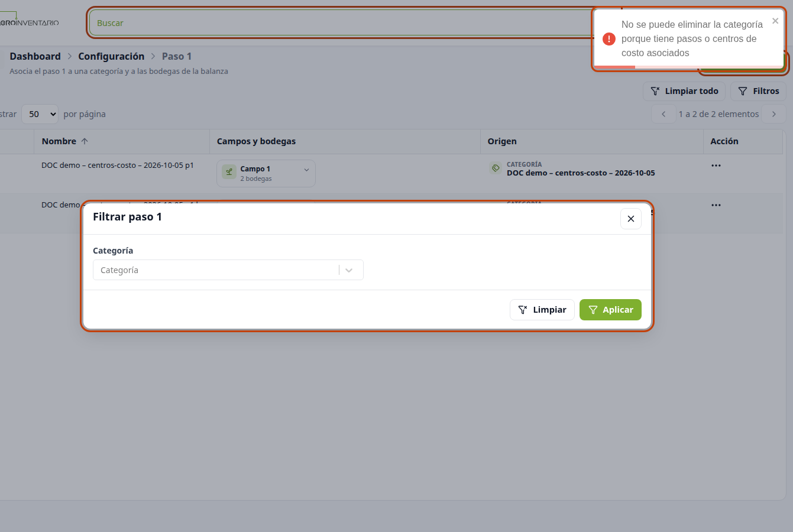Open actions menu for second table row
The image size is (793, 532).
point(716,205)
